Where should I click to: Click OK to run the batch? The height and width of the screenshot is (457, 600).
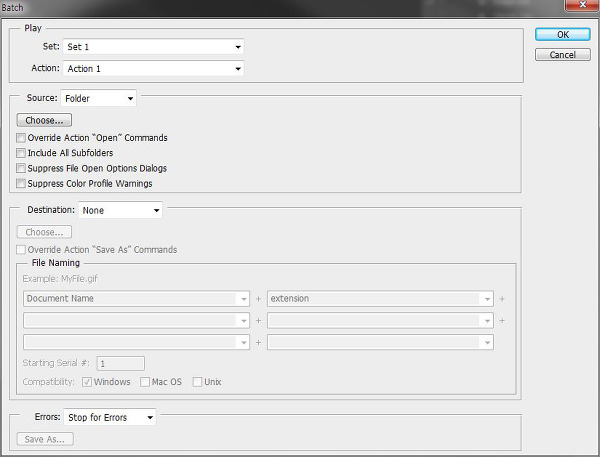[x=562, y=34]
